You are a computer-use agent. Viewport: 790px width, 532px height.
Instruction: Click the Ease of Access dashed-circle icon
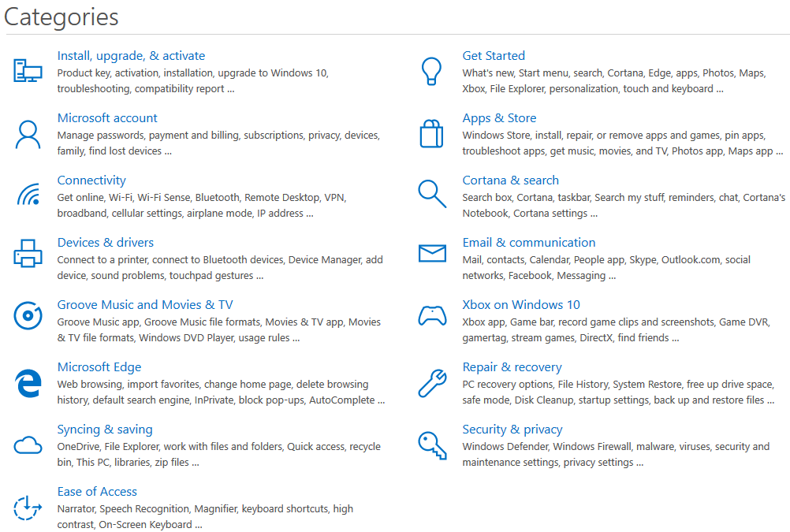point(28,508)
